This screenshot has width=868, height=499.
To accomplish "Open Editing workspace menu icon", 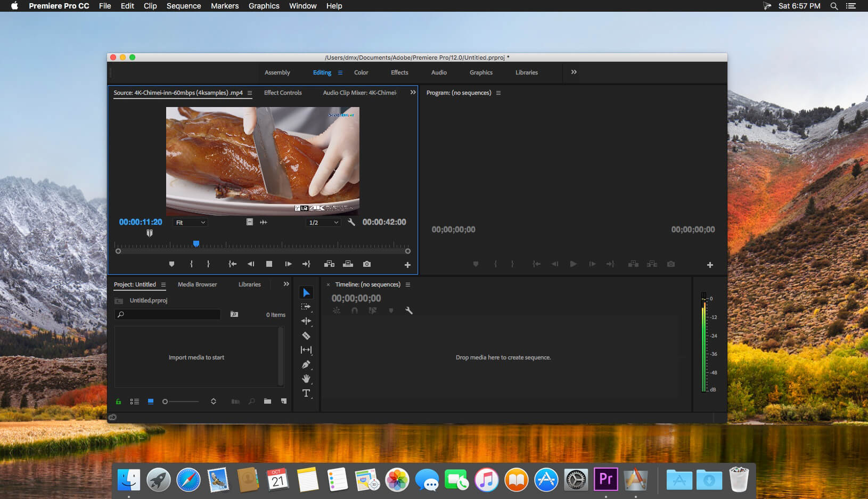I will [340, 73].
